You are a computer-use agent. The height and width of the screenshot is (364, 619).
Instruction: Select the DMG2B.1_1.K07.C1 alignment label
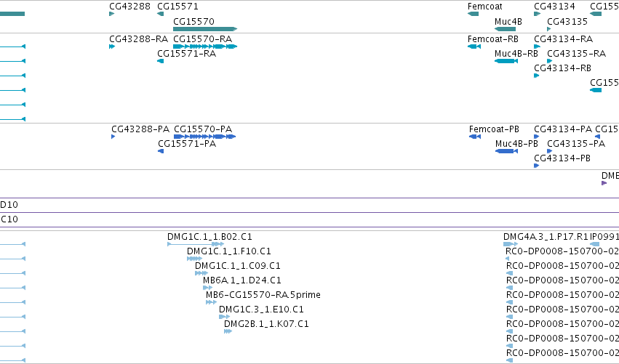click(x=266, y=324)
